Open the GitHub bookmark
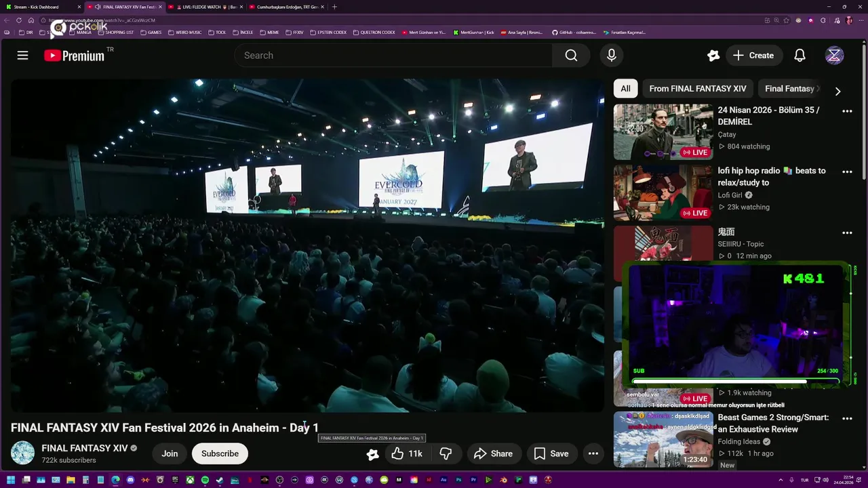The width and height of the screenshot is (868, 488). point(574,33)
